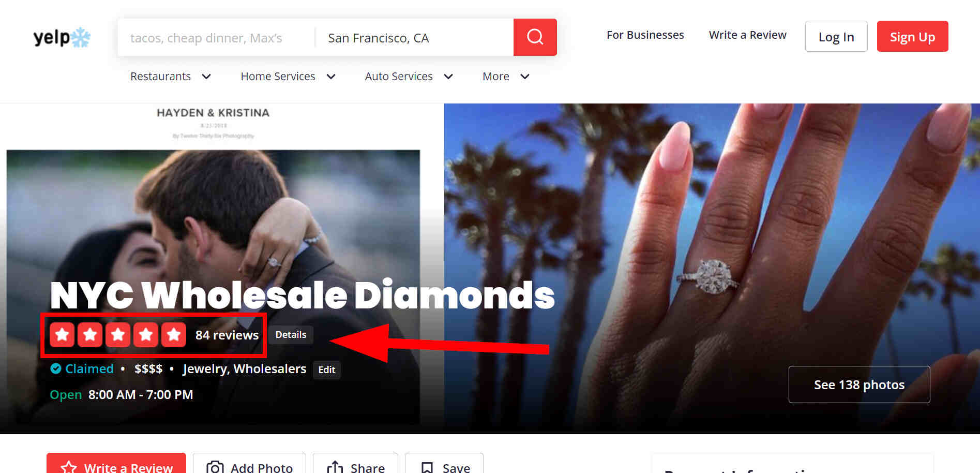Click the Yelp logo
Viewport: 980px width, 473px height.
click(62, 37)
